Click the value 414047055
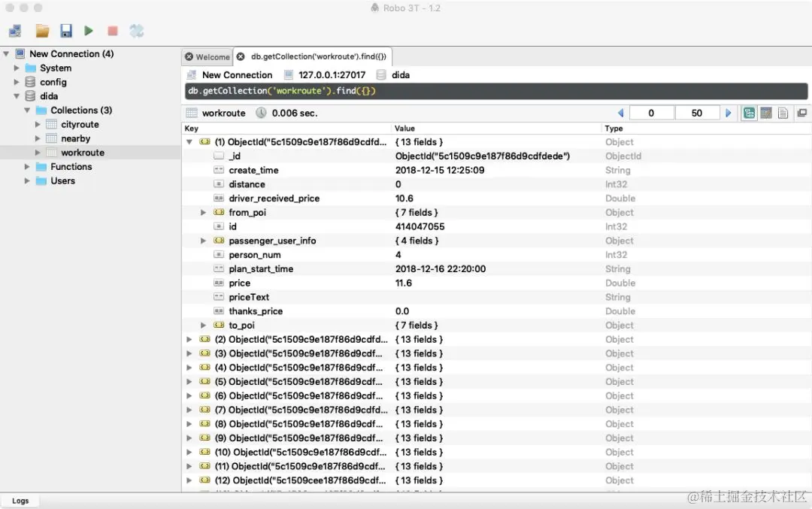Viewport: 812px width, 509px height. click(x=420, y=227)
